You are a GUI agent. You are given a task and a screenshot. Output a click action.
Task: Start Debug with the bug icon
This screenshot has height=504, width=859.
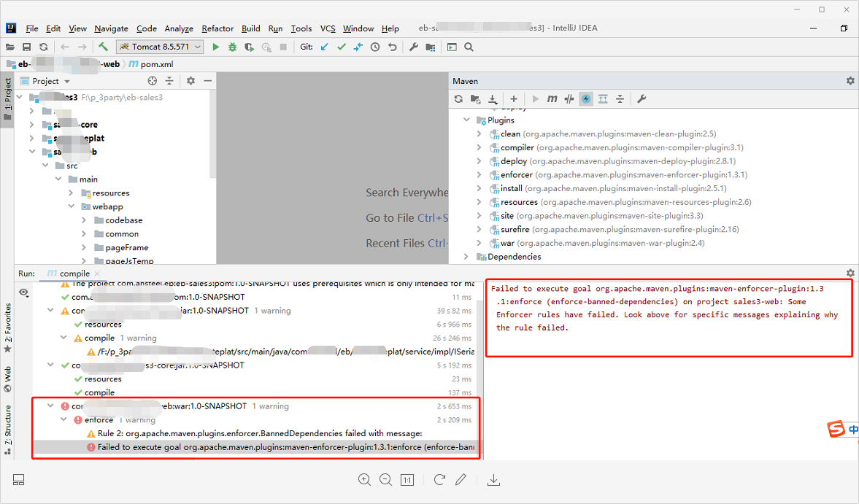click(232, 47)
